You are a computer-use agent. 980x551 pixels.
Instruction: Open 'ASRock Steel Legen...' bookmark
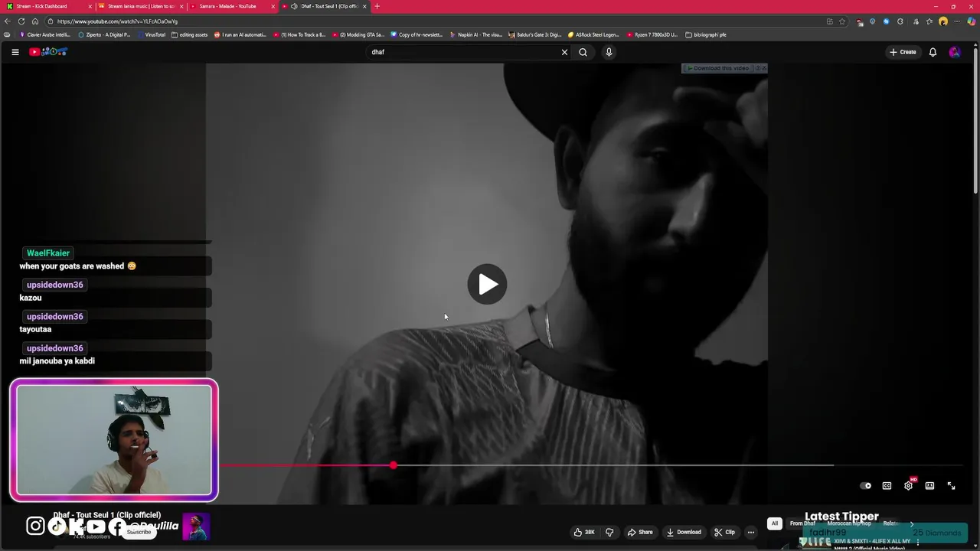[594, 34]
